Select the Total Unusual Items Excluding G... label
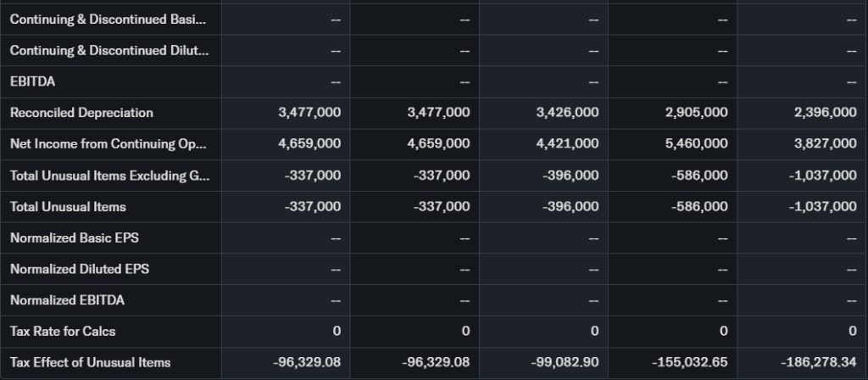Screen dimensions: 868x380 pyautogui.click(x=108, y=176)
